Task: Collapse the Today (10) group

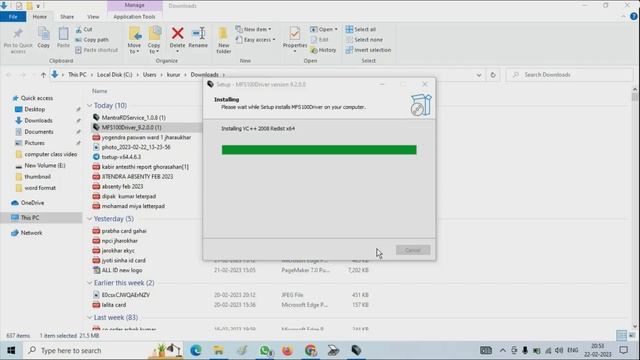Action: 89,106
